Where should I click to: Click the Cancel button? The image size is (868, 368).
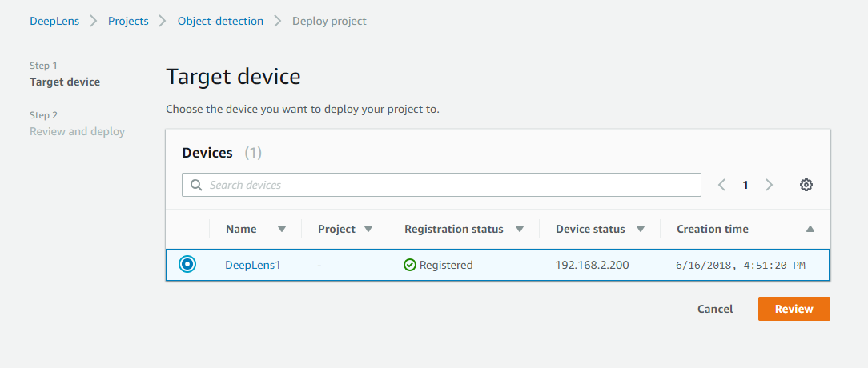click(715, 309)
